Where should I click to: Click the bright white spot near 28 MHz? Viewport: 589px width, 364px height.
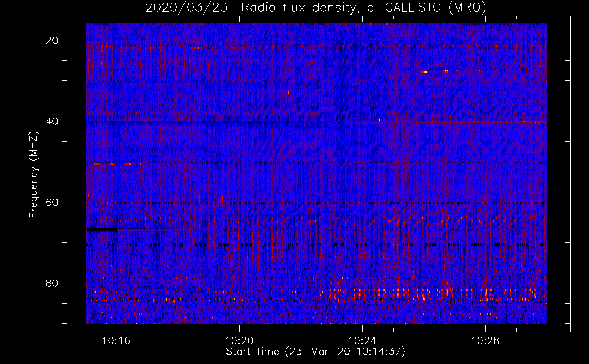pos(424,72)
